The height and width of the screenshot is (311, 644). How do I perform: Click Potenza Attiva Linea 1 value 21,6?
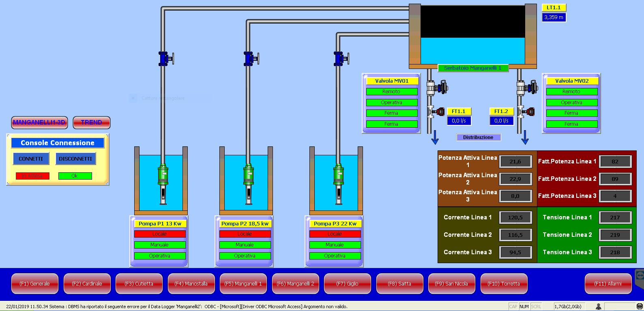pos(515,161)
